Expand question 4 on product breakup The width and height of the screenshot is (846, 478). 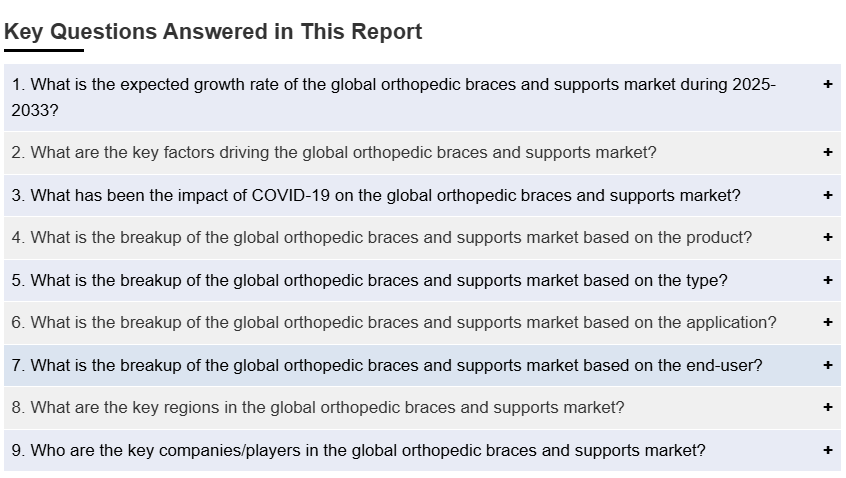382,238
